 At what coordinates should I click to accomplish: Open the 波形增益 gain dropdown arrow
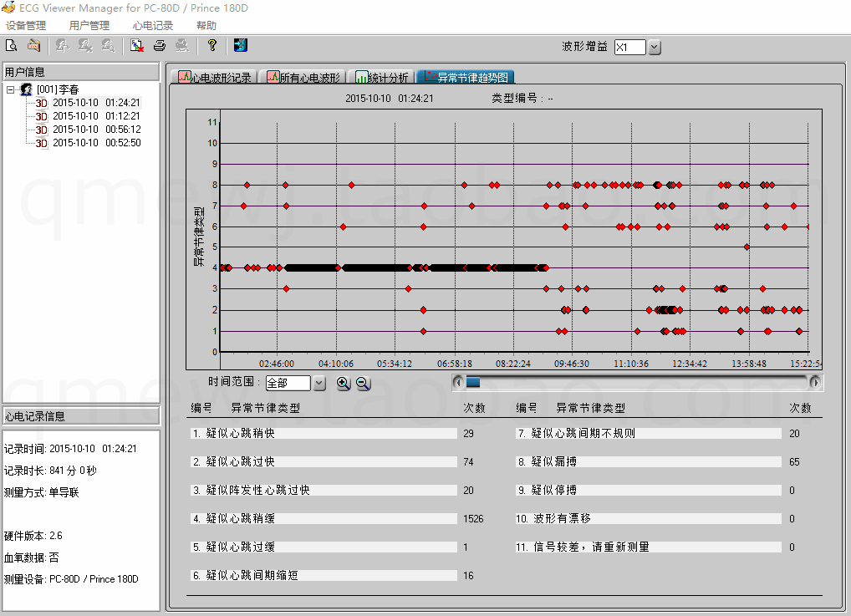coord(655,47)
